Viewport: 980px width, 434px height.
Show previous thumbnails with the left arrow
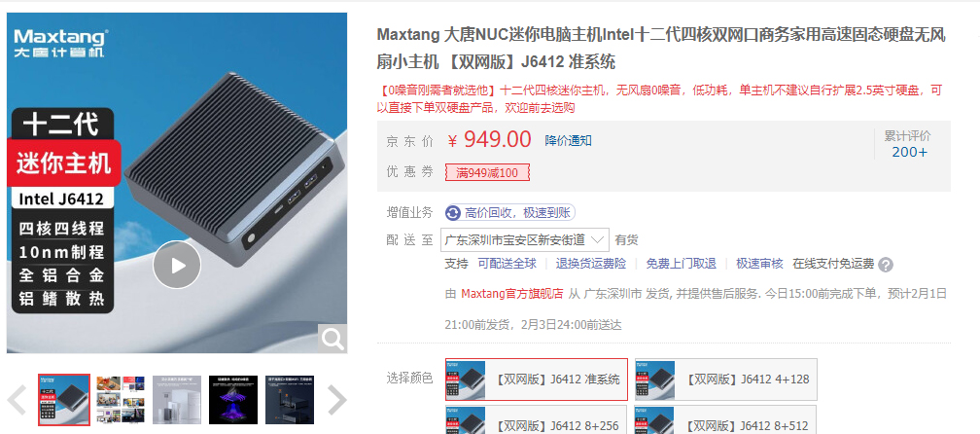click(17, 400)
